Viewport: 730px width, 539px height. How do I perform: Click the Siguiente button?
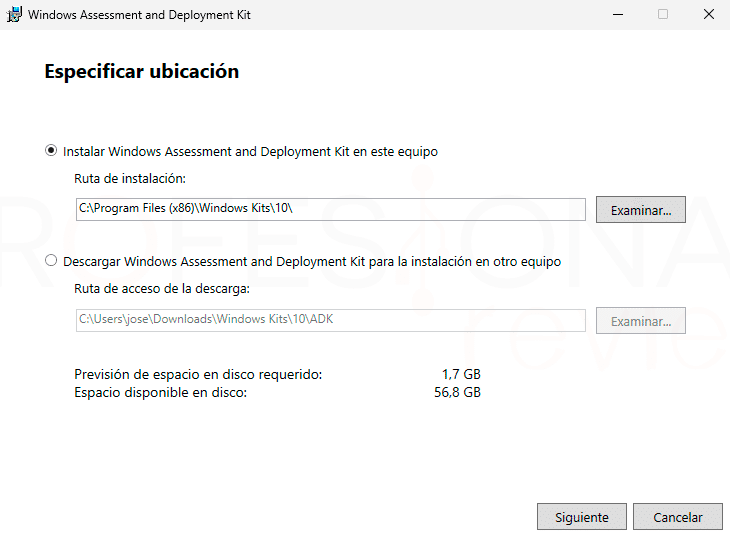tap(581, 517)
